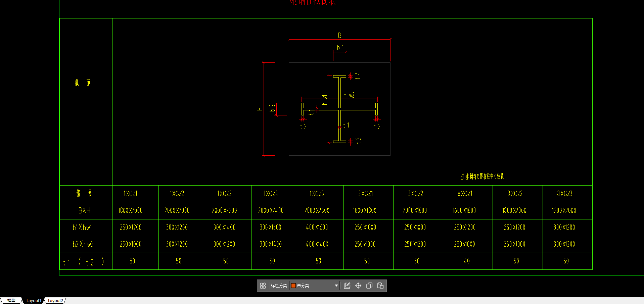The image size is (644, 304).
Task: Click the b2Xhw2 row label
Action: [x=83, y=244]
